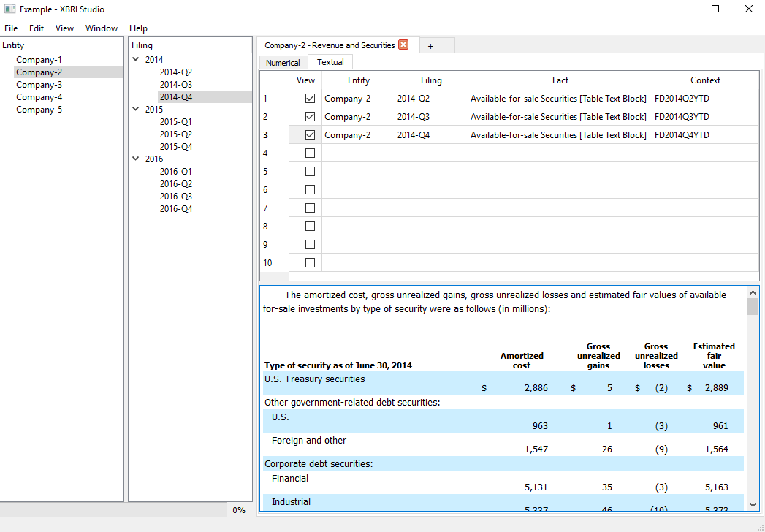Collapse the 2016 filing group
Image resolution: width=765 pixels, height=532 pixels.
click(x=136, y=159)
